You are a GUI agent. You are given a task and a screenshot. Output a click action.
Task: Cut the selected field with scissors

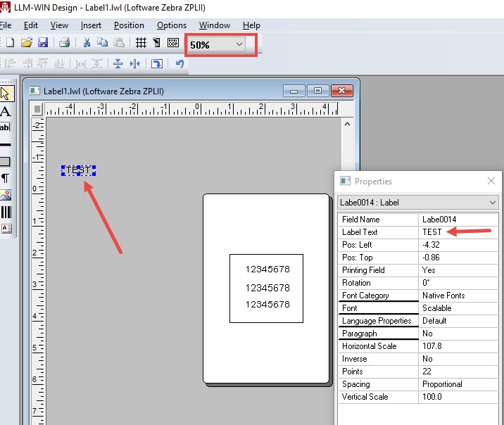87,42
